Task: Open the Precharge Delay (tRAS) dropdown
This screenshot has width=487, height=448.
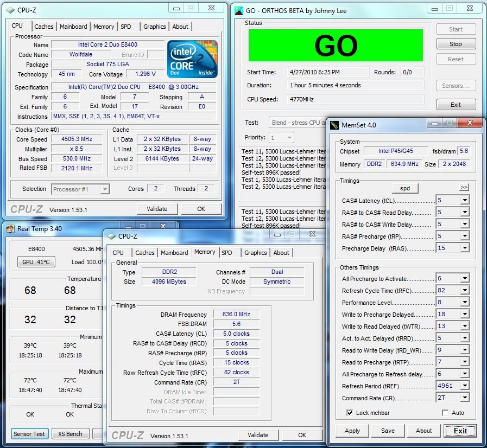Action: pyautogui.click(x=465, y=248)
